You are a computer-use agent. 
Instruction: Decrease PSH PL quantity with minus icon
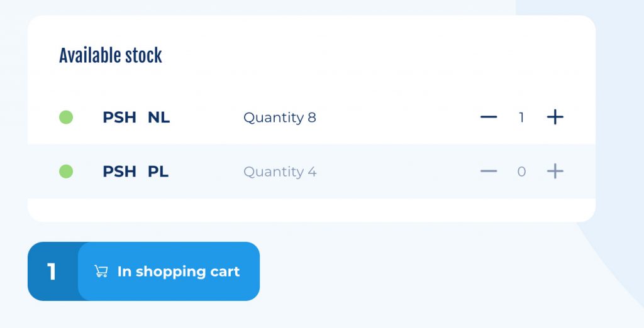pos(488,172)
